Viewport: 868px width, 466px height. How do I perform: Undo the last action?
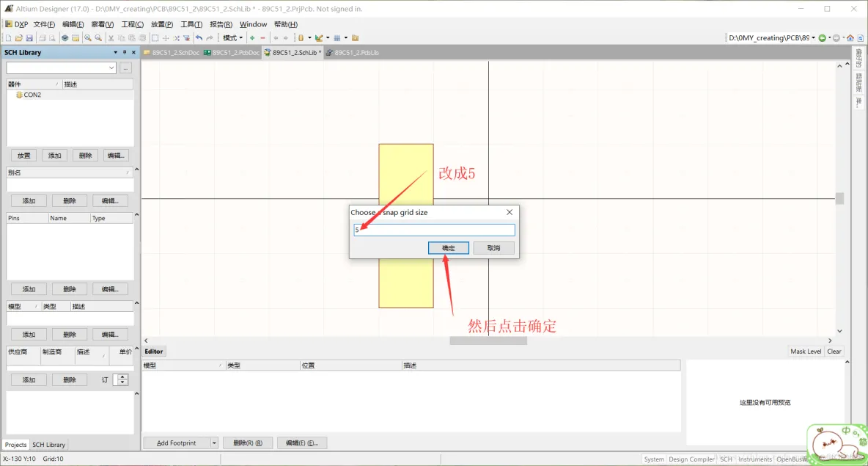tap(199, 38)
